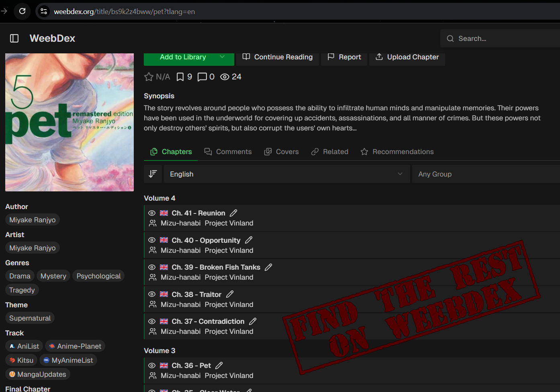The image size is (560, 392).
Task: Toggle read status eye for Ch. 40
Action: coord(152,240)
